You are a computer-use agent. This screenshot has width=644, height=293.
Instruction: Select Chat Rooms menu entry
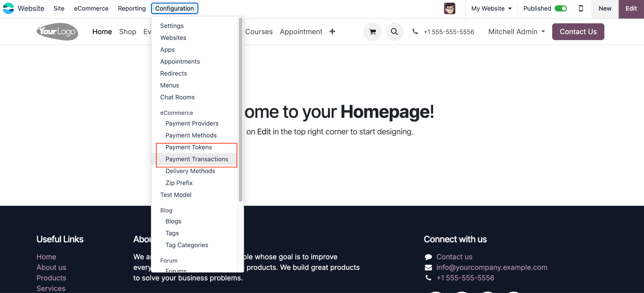click(x=178, y=98)
